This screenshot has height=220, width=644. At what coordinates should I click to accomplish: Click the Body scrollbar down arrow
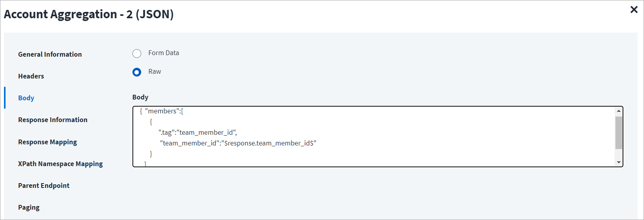click(619, 162)
